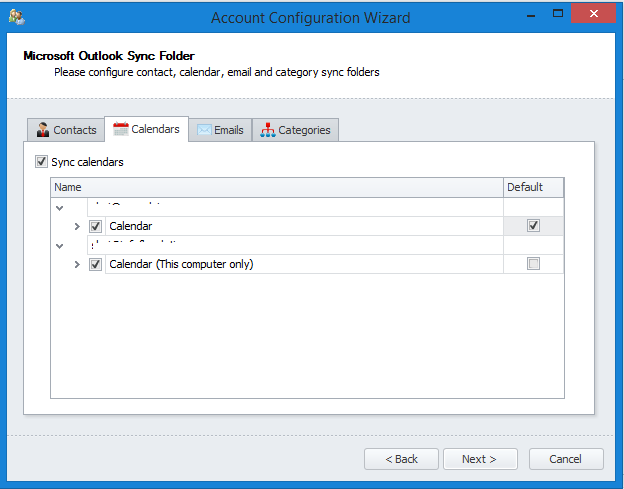Collapse the first account tree node
This screenshot has width=624, height=489.
59,208
